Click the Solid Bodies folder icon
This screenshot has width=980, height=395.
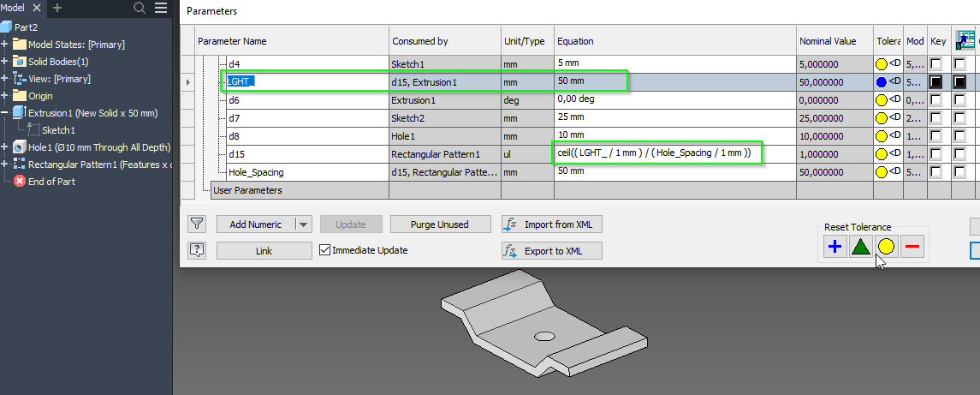pyautogui.click(x=20, y=62)
